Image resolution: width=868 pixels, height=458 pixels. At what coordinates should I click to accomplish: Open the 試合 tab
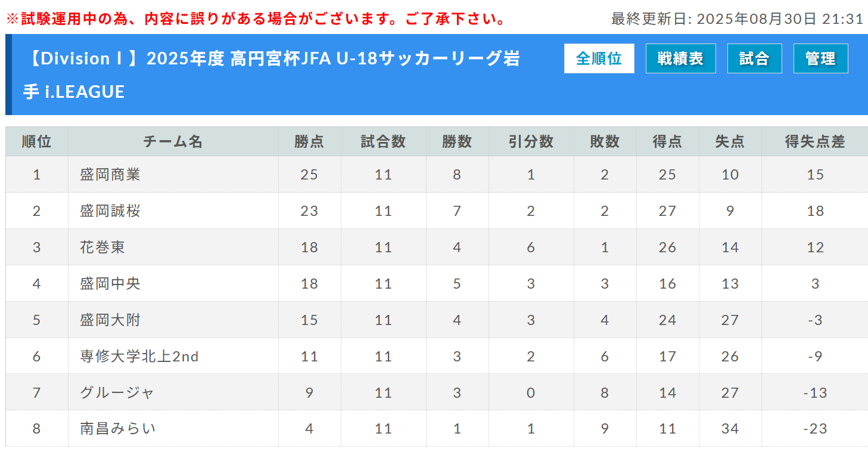(754, 58)
